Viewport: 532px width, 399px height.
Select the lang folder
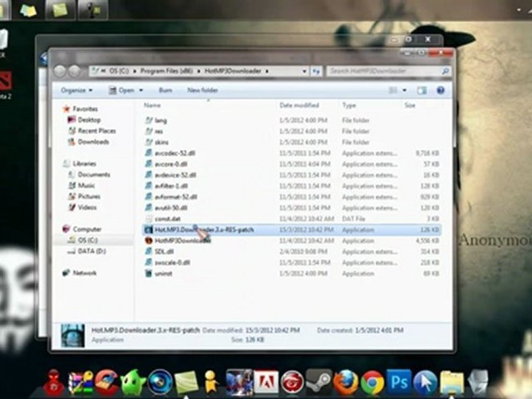161,120
